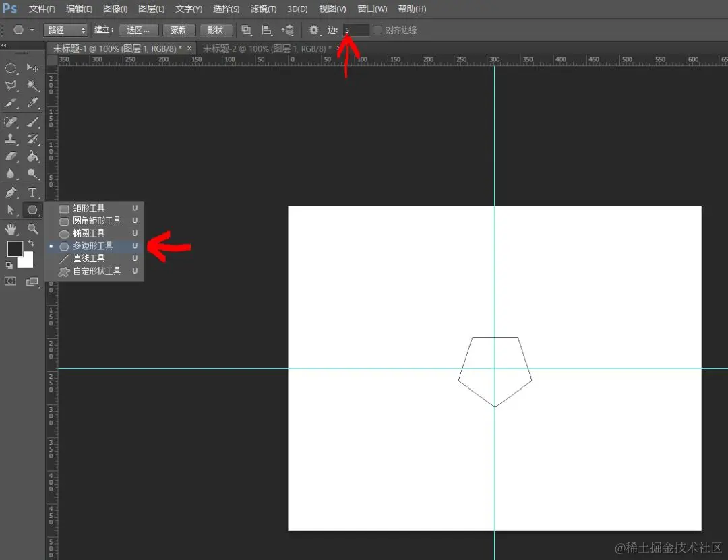
Task: Open path arrangement options
Action: (287, 30)
